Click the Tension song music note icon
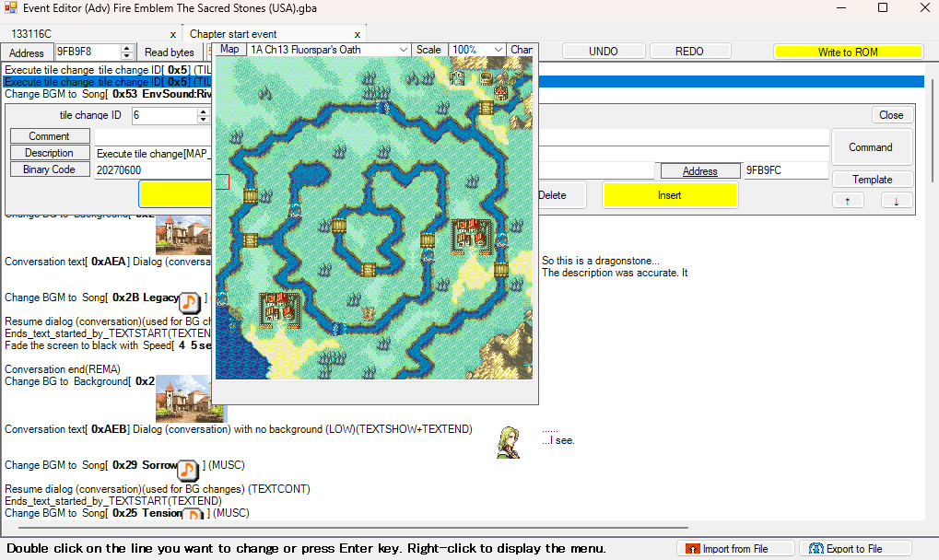Screen dimensions: 939x560 193,514
